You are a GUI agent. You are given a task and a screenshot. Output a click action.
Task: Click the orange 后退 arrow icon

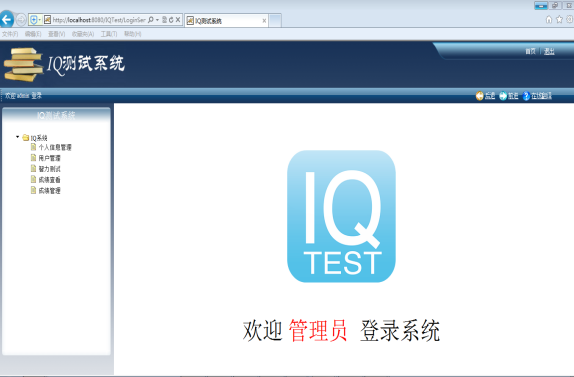tap(480, 96)
